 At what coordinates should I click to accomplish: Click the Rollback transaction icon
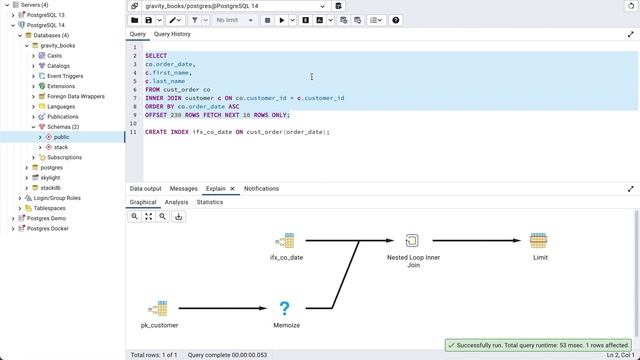coord(358,20)
